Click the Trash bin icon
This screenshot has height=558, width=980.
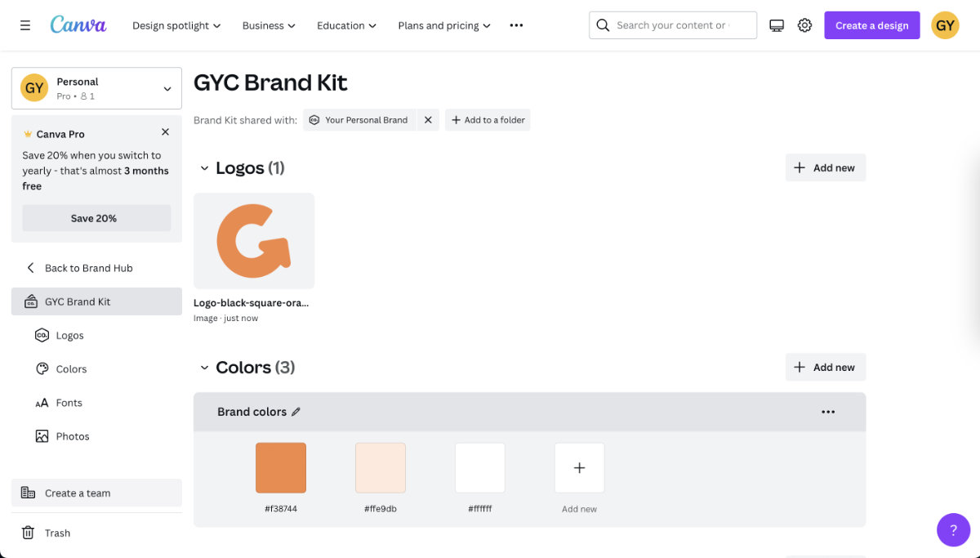coord(28,533)
